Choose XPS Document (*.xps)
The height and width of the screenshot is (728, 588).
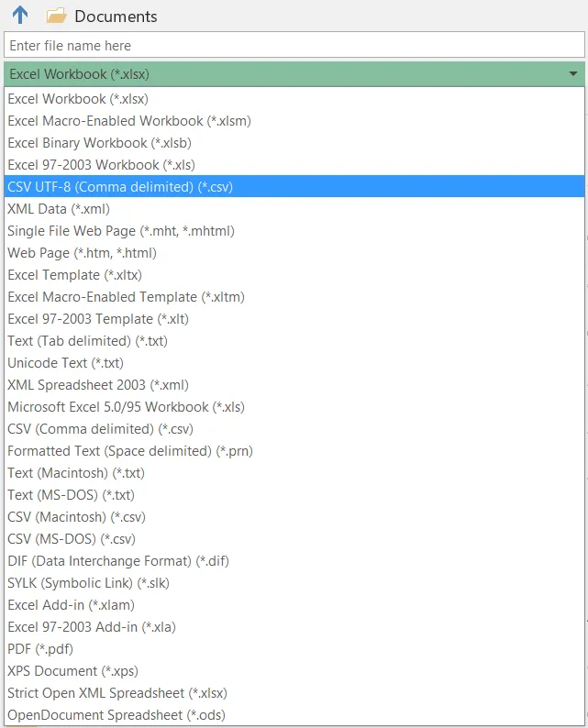tap(294, 671)
